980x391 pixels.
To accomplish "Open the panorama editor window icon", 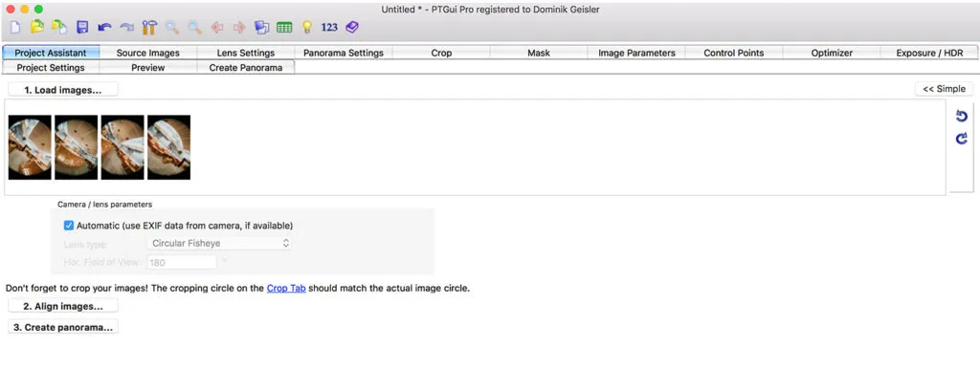I will [262, 28].
